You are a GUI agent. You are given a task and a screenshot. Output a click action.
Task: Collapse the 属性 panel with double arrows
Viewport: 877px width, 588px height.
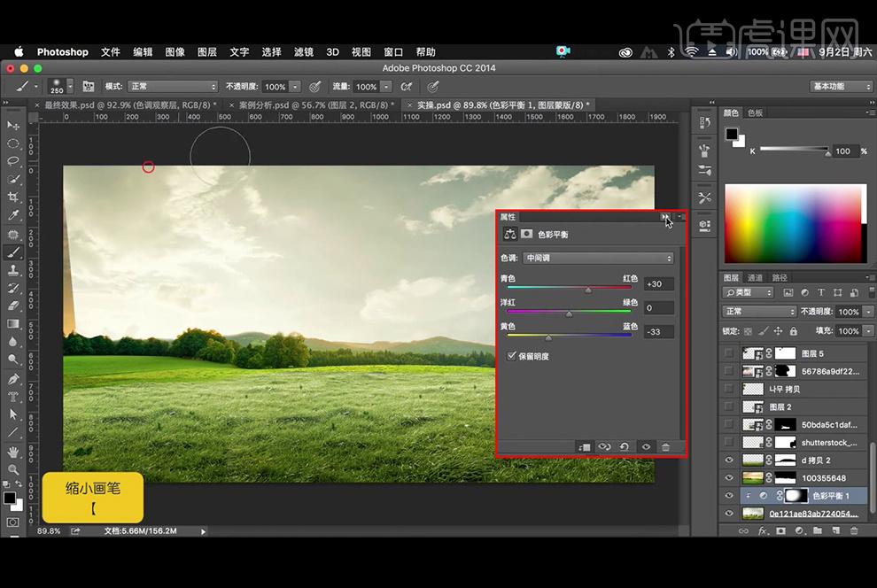[664, 216]
